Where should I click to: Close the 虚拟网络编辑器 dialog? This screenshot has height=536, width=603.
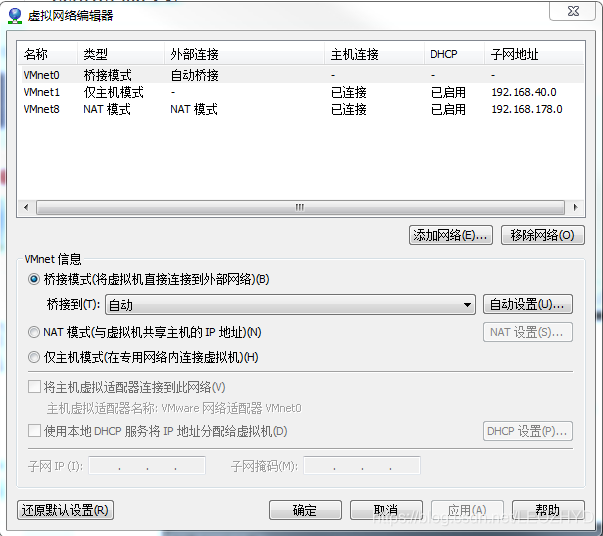(x=573, y=11)
